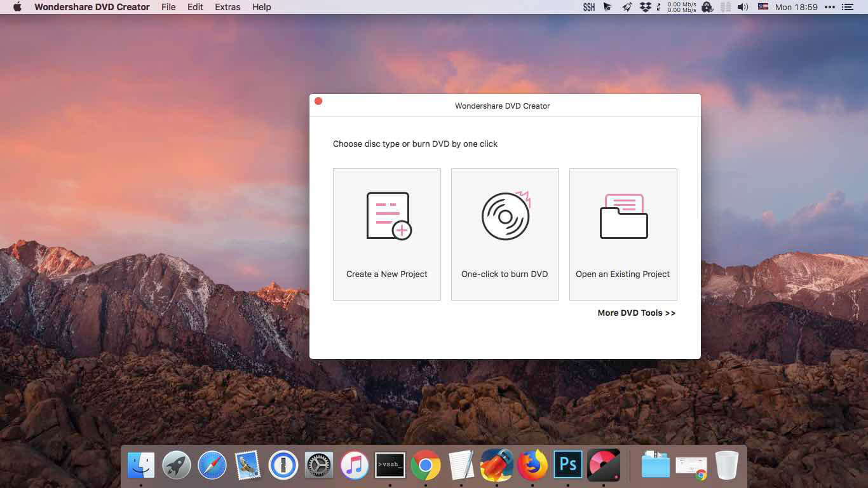This screenshot has width=868, height=488.
Task: Open the Extras menu
Action: (x=227, y=7)
